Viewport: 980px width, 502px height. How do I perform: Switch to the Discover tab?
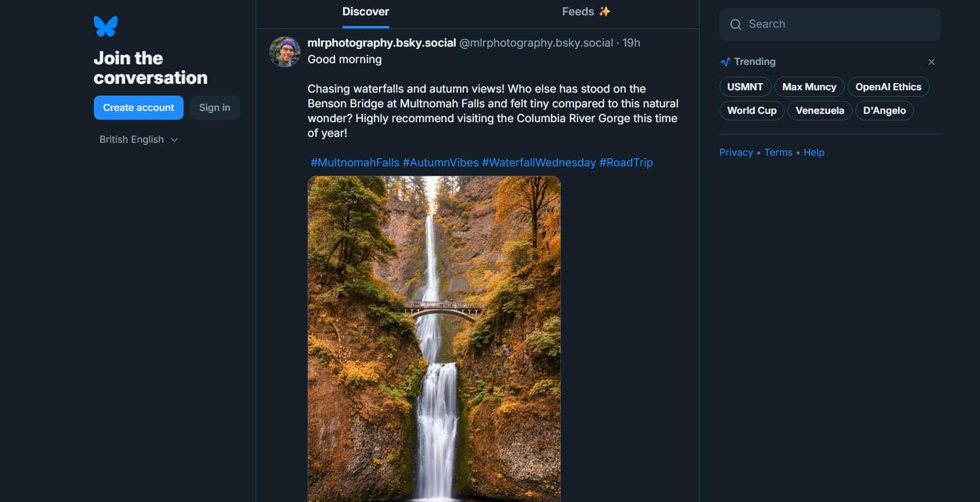(x=365, y=11)
